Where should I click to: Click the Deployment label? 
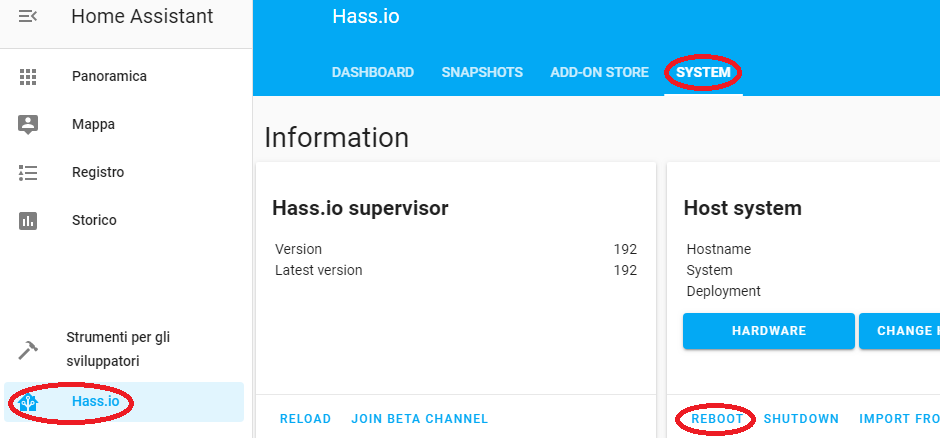pos(723,291)
